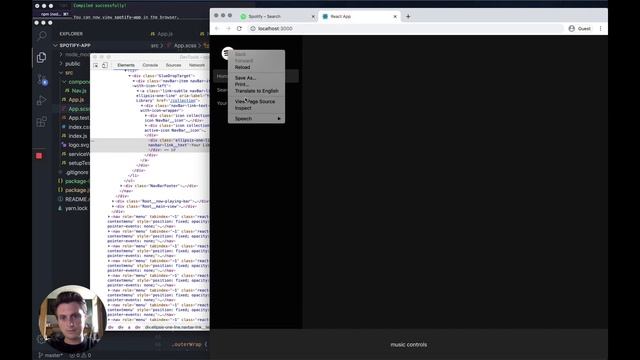Collapse the GlueDropTarget div in DevTools
The width and height of the screenshot is (640, 360).
click(x=130, y=76)
